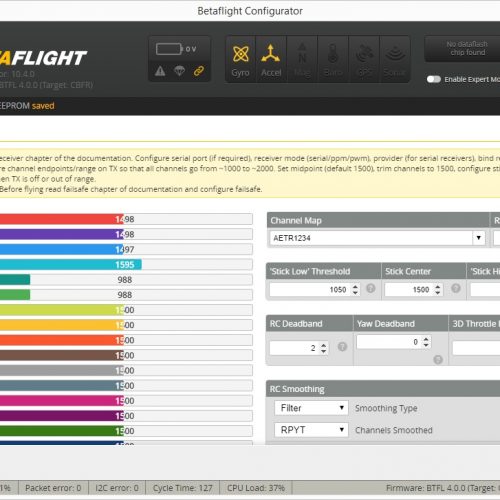Click the Gyro sensor icon
The image size is (500, 500).
coord(240,60)
